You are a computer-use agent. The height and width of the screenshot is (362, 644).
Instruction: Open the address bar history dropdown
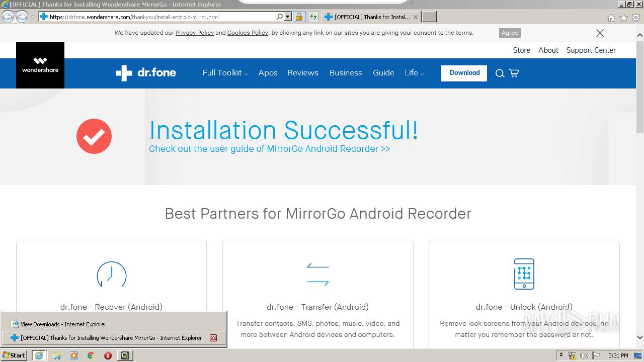[x=288, y=17]
